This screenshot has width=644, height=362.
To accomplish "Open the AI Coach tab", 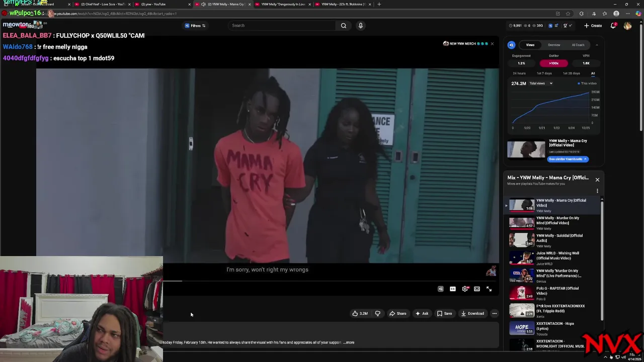I will click(578, 45).
